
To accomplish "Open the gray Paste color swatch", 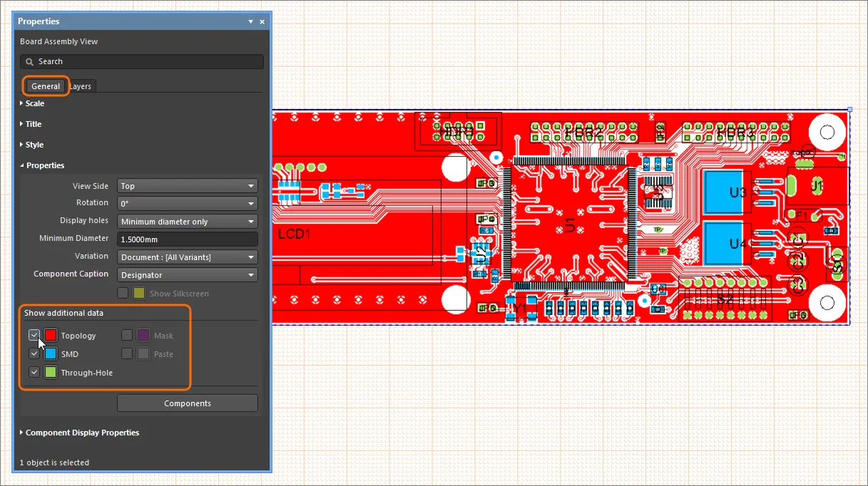I will click(143, 353).
